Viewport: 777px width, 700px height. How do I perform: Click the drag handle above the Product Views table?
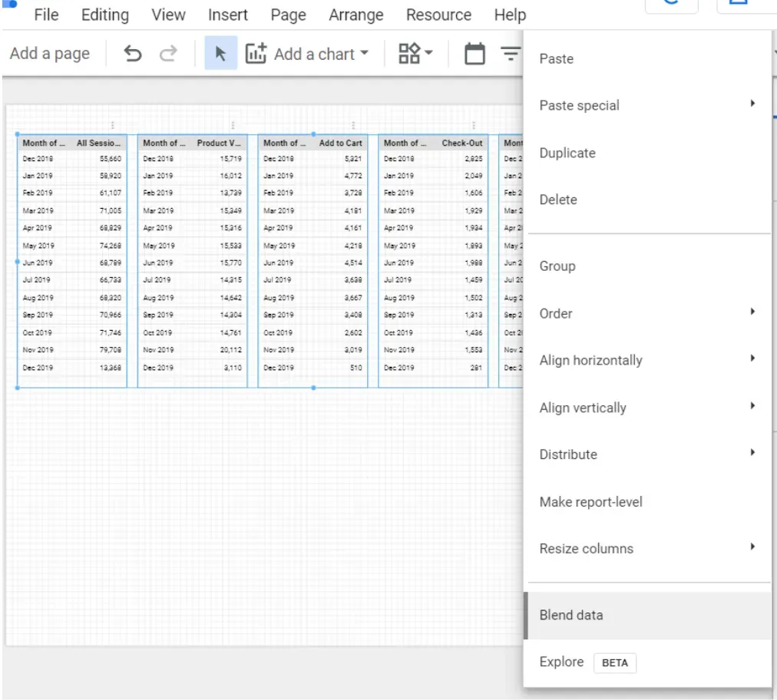tap(233, 125)
